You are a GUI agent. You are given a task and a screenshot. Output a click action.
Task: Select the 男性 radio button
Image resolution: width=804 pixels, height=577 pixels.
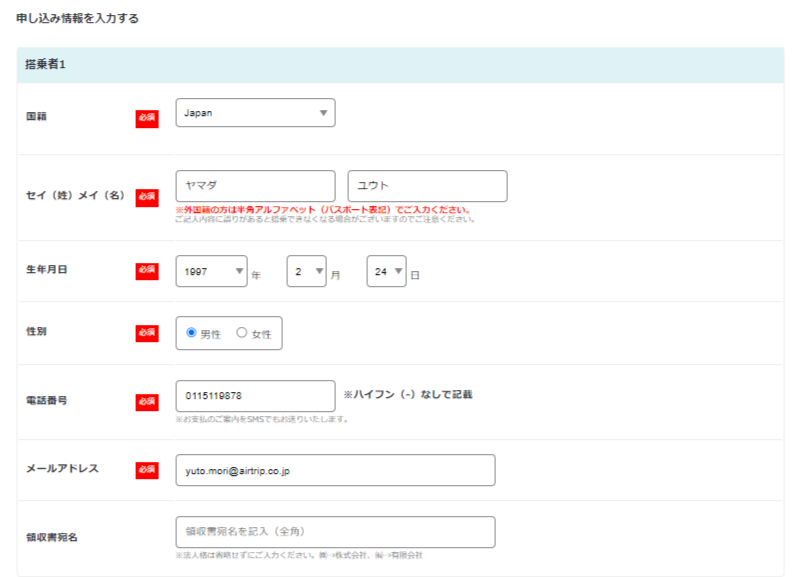tap(192, 333)
